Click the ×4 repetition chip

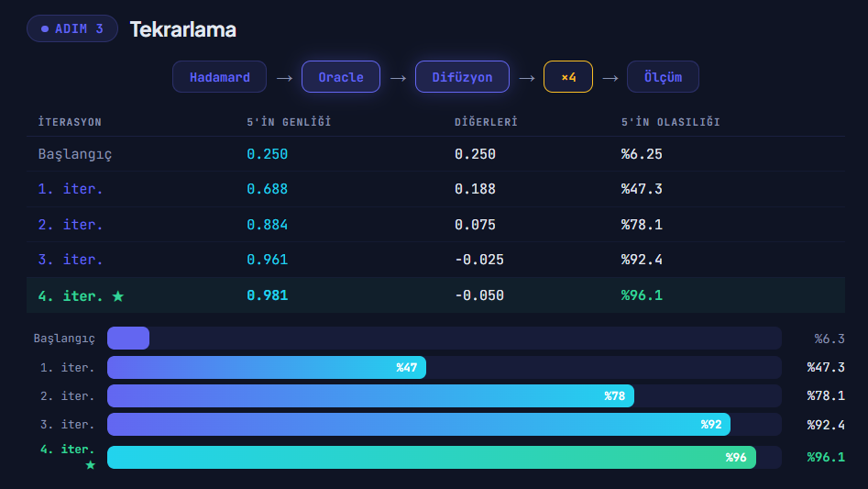568,77
